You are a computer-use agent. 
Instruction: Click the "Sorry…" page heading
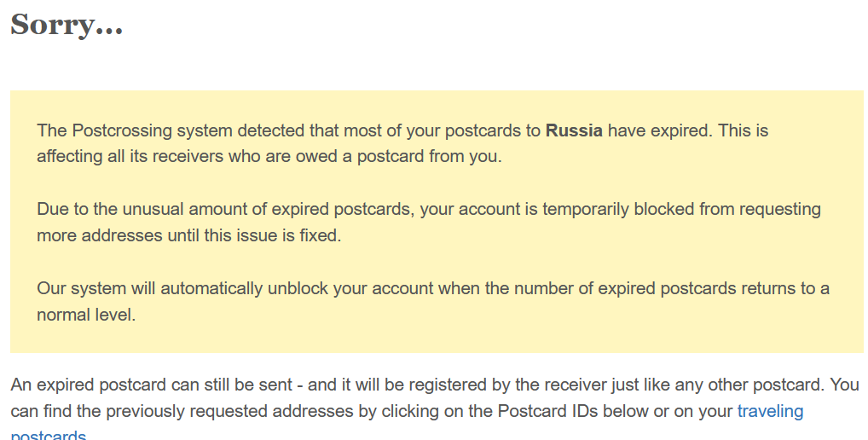pyautogui.click(x=67, y=26)
